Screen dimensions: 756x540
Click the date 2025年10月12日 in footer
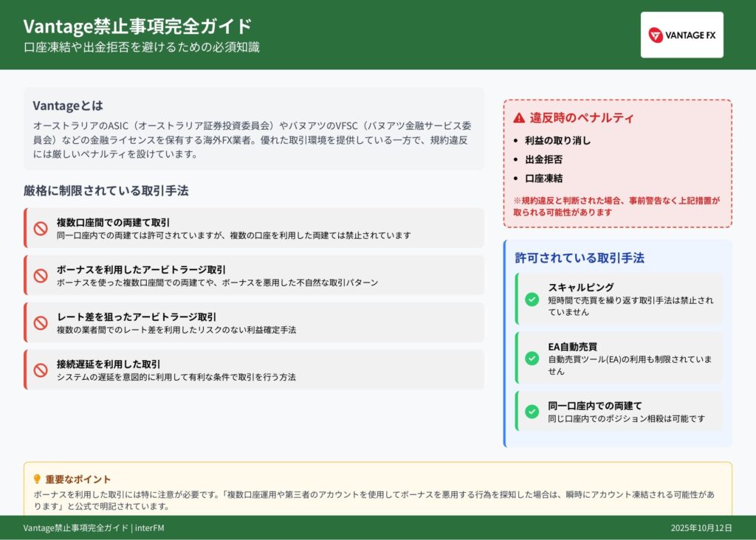point(701,528)
